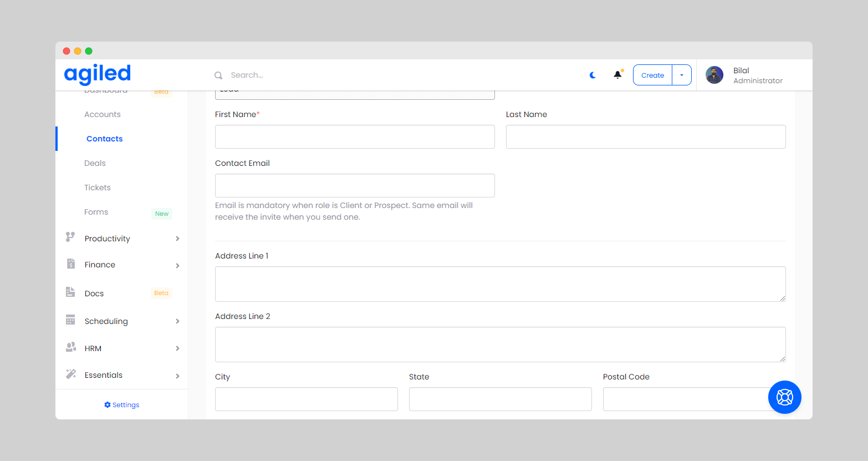Expand the Finance section chevron
This screenshot has height=461, width=868.
pyautogui.click(x=177, y=266)
